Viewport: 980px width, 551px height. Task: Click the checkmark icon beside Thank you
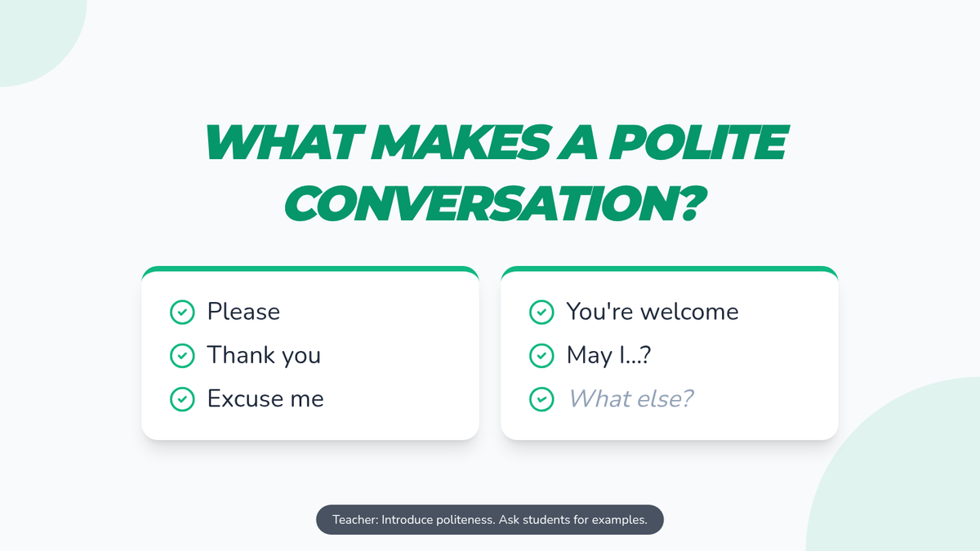coord(182,355)
